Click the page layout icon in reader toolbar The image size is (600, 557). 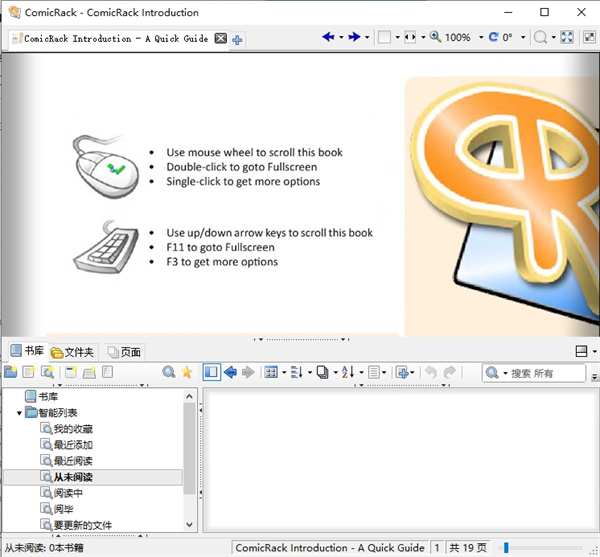click(x=385, y=37)
